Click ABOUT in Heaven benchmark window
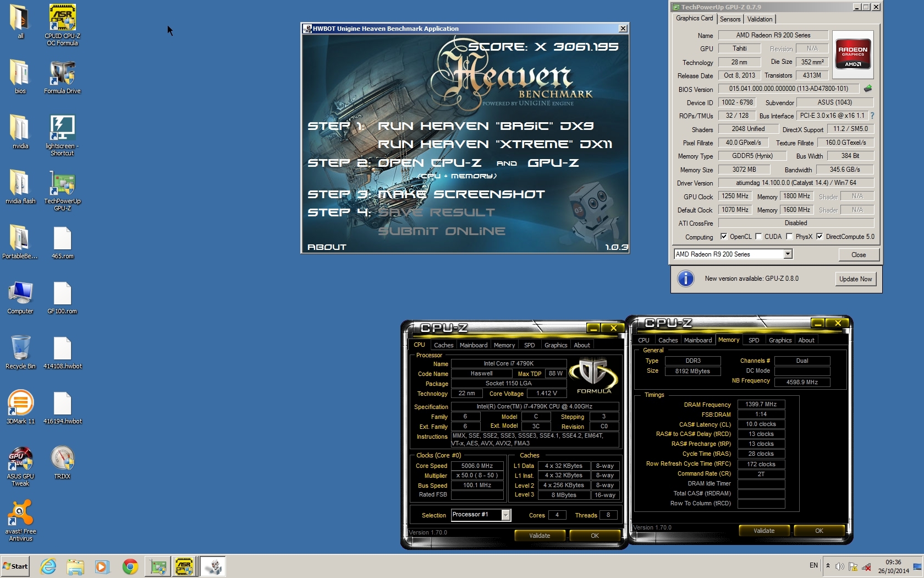The image size is (924, 578). (x=327, y=247)
